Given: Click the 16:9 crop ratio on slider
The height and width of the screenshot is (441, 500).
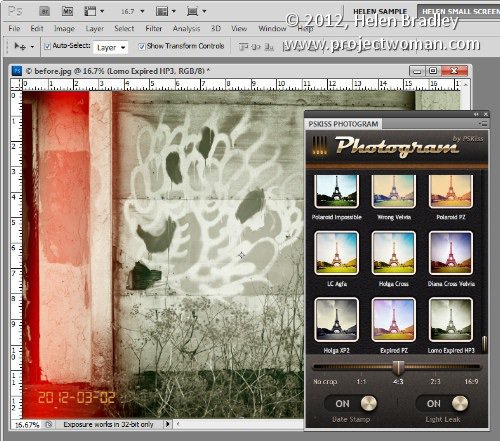Looking at the screenshot, I should coord(471,381).
